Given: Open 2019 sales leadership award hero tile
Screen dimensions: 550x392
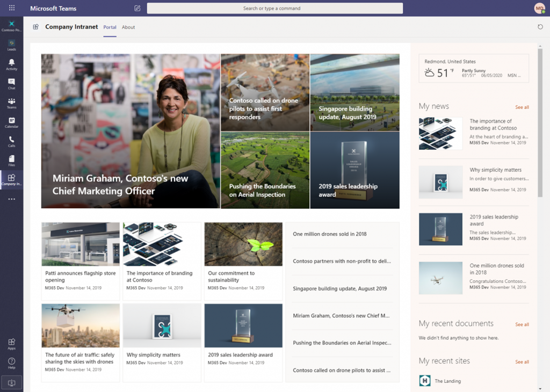Looking at the screenshot, I should point(354,170).
